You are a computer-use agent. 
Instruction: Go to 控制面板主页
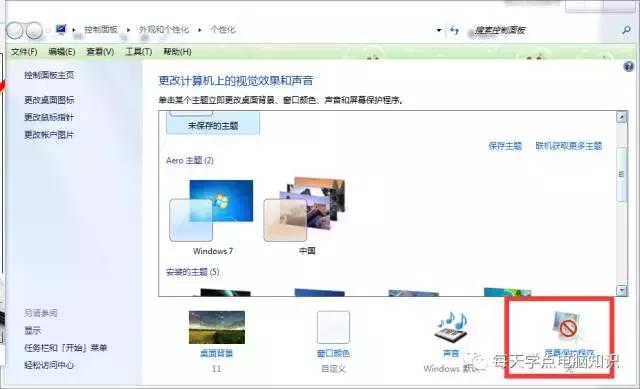point(49,75)
